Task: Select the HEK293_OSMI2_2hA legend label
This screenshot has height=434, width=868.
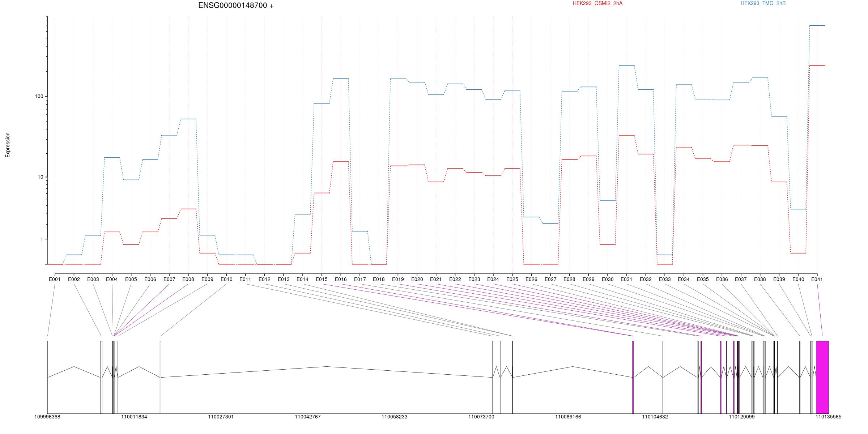Action: click(597, 3)
